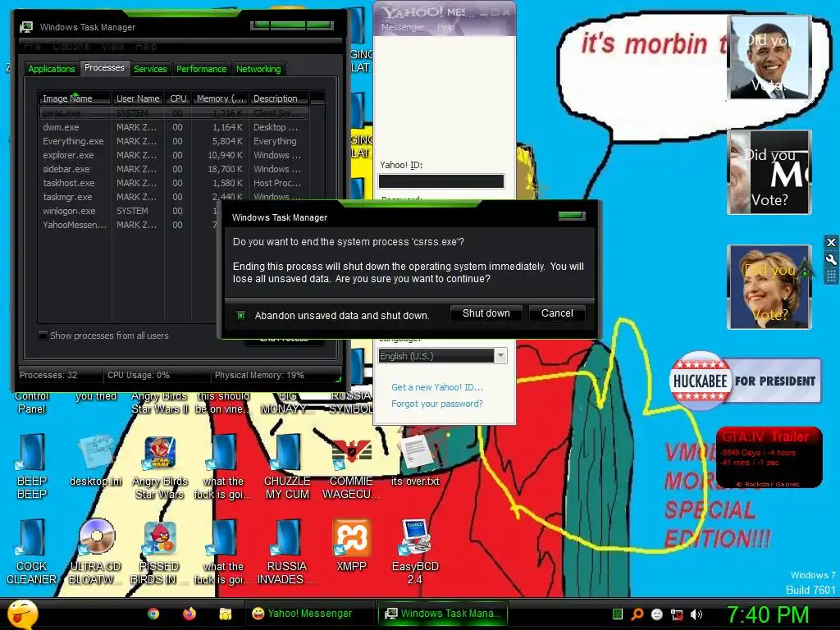The height and width of the screenshot is (630, 840).
Task: Switch to Windows Task Manager taskbar button
Action: coord(442,614)
